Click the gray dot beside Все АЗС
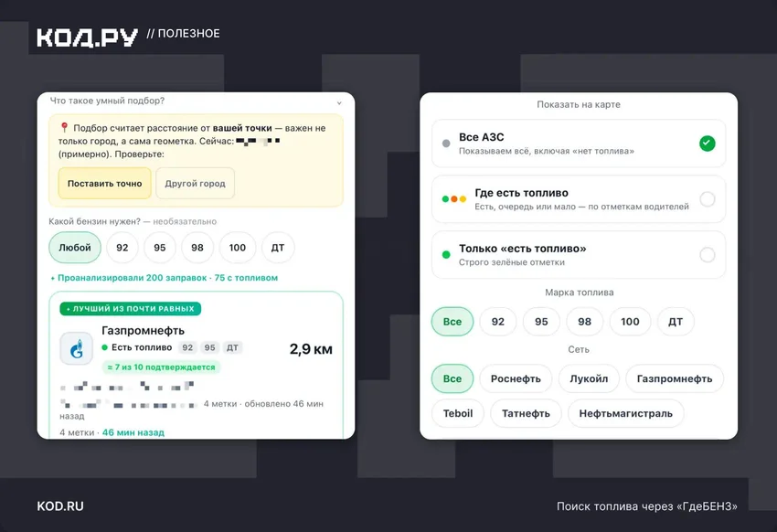The image size is (777, 532). pyautogui.click(x=446, y=144)
